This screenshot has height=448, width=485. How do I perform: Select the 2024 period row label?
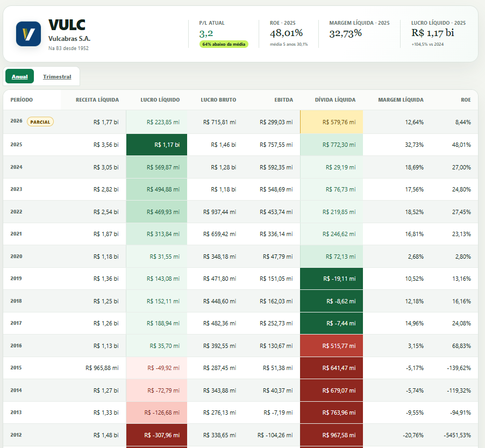(16, 167)
